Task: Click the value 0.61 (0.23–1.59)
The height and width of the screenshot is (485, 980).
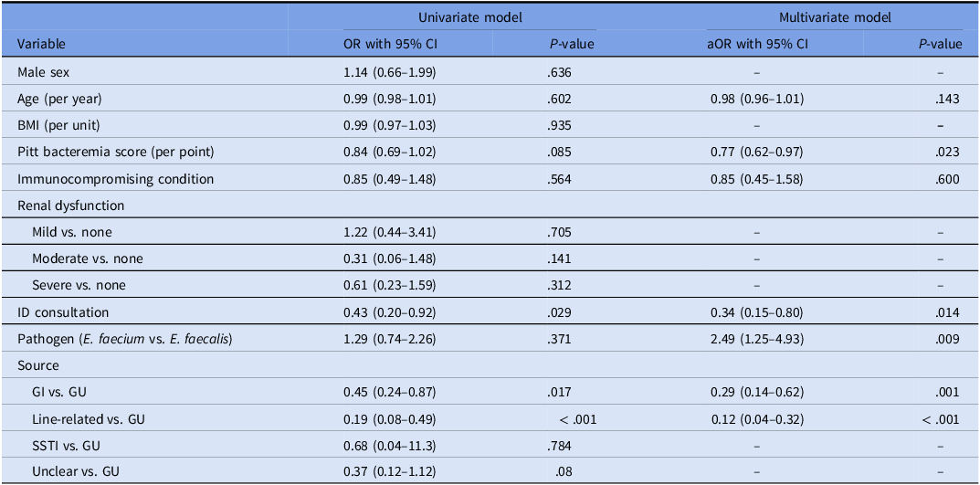Action: (x=389, y=285)
